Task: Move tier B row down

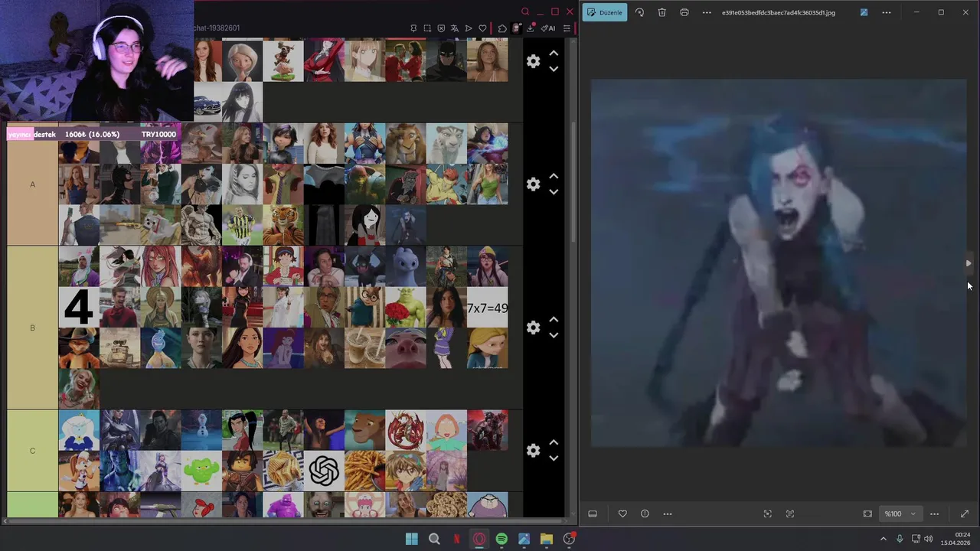Action: click(x=554, y=335)
